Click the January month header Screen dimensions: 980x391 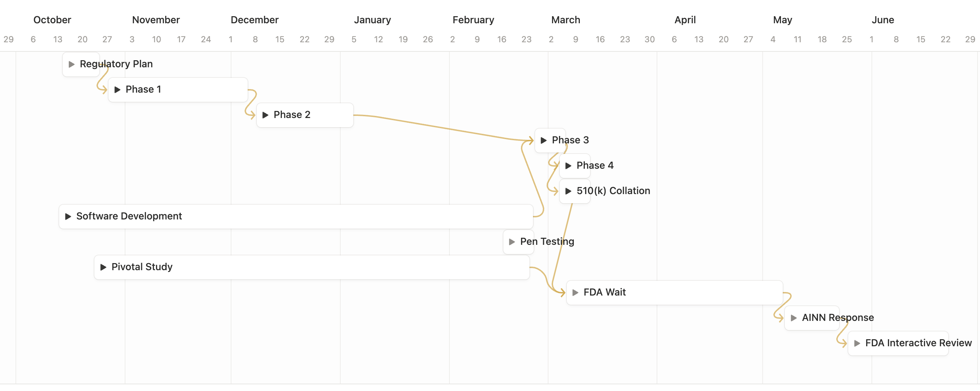pyautogui.click(x=372, y=20)
